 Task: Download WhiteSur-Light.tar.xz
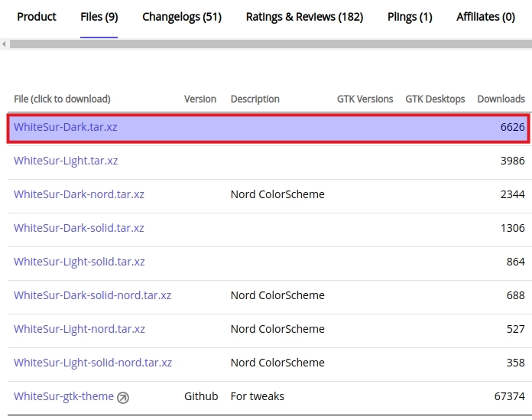click(66, 161)
